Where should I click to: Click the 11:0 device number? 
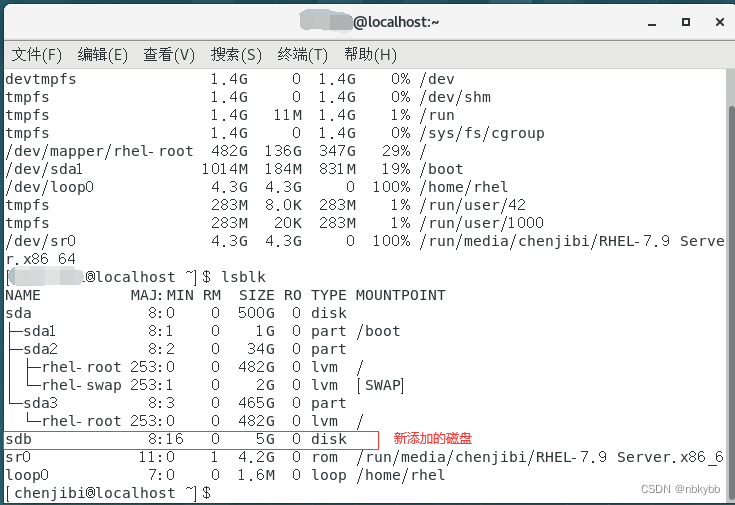pyautogui.click(x=157, y=457)
